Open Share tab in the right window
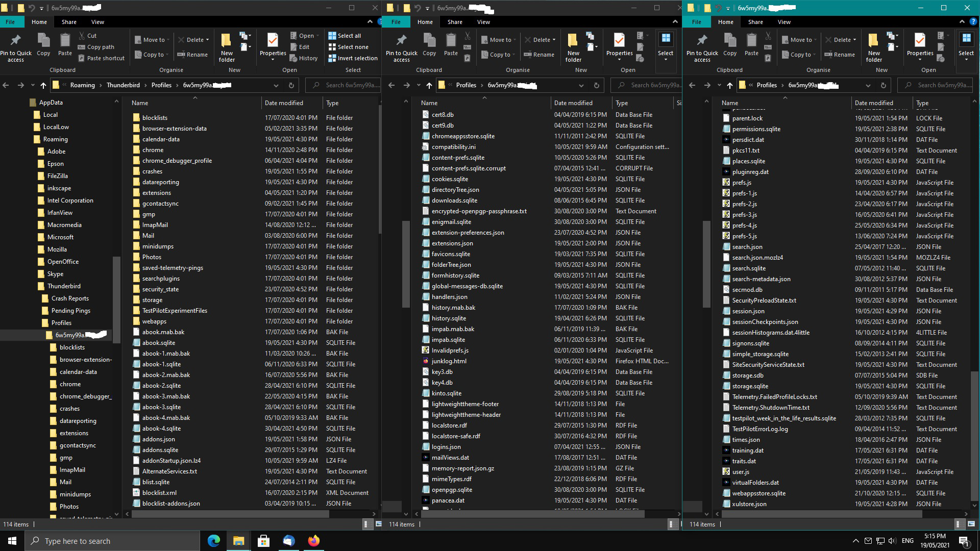Screen dimensions: 980x551 755,22
